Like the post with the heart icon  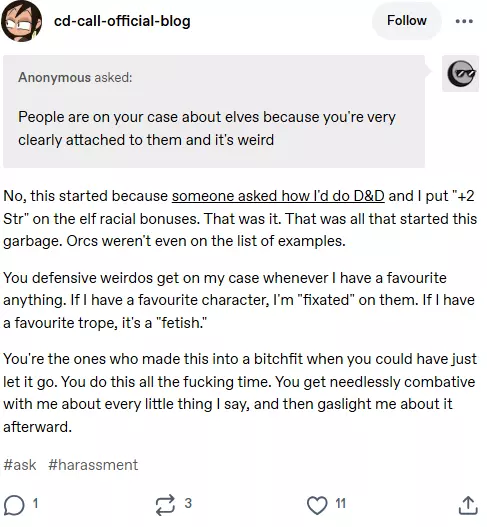tap(317, 505)
